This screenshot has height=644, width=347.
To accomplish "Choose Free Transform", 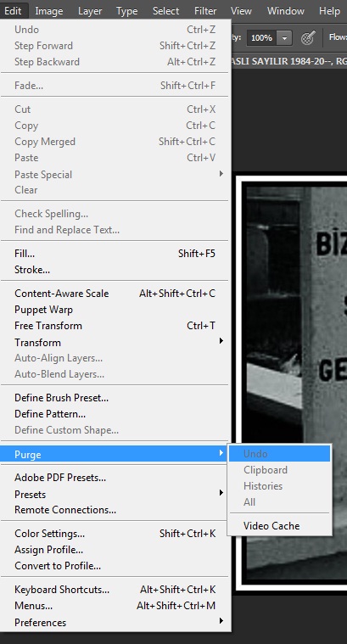I will (115, 326).
